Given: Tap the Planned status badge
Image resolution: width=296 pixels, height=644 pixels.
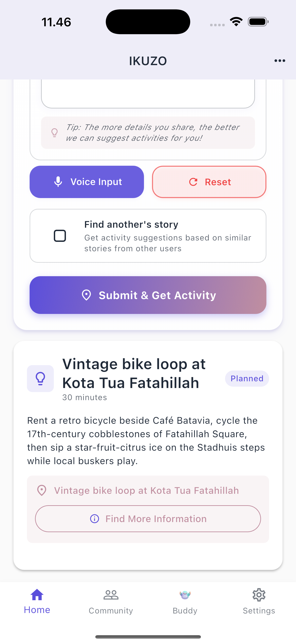Looking at the screenshot, I should tap(247, 379).
